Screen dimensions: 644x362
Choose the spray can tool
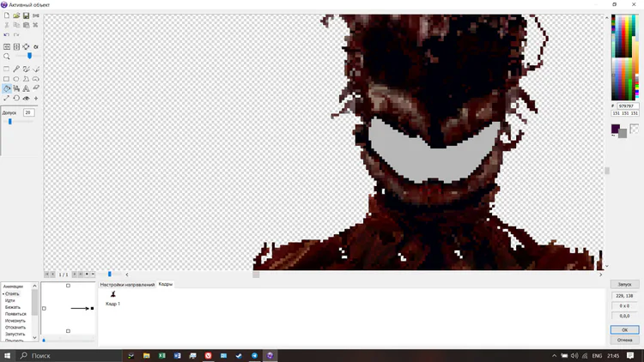16,88
